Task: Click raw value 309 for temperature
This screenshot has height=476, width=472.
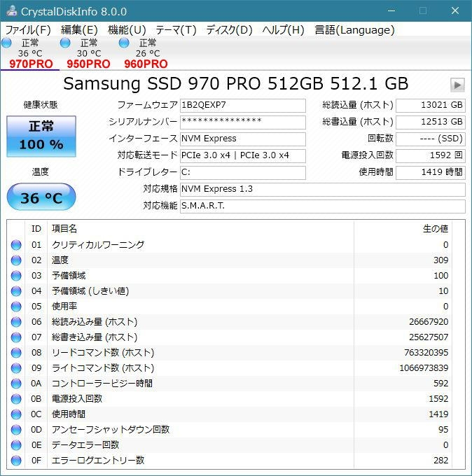Action: (440, 260)
